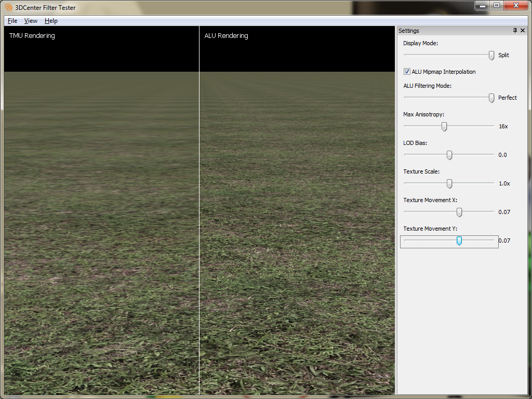Click the Texture Movement Y slider handle
This screenshot has width=532, height=399.
[x=459, y=241]
